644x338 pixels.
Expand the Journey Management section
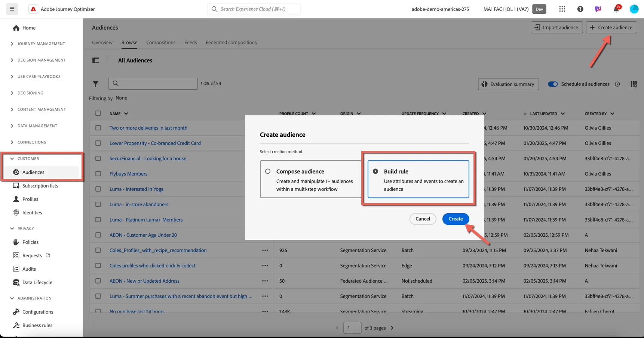[x=12, y=44]
